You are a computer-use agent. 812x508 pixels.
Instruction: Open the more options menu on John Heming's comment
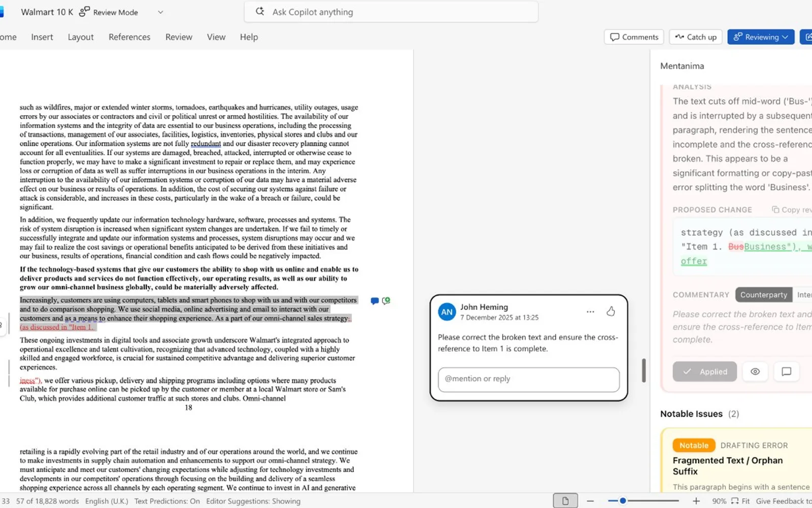click(x=590, y=312)
